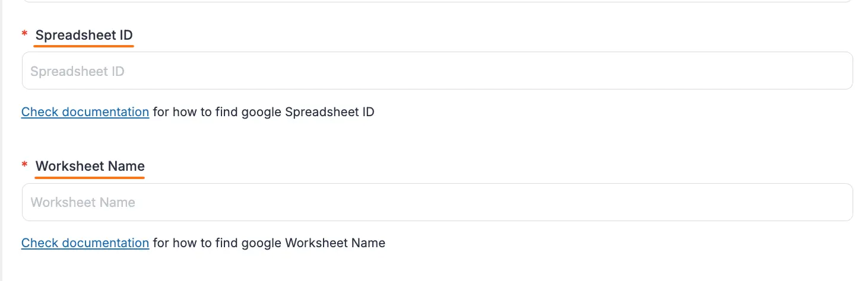This screenshot has width=868, height=281.
Task: Open Check documentation link for Worksheet Name
Action: pos(85,242)
